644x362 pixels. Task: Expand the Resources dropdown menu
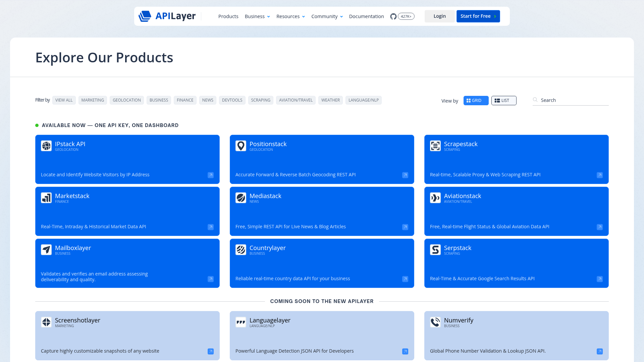point(290,16)
